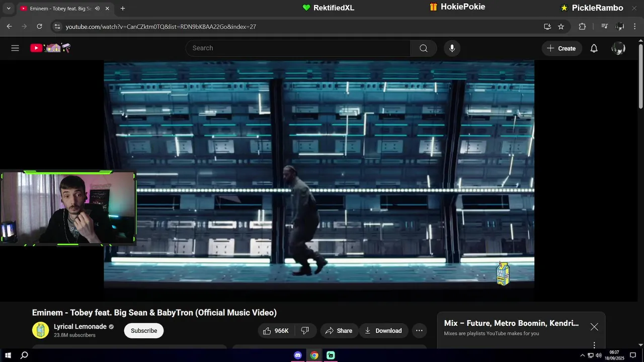This screenshot has width=644, height=362.
Task: Click the Create button
Action: pos(561,48)
